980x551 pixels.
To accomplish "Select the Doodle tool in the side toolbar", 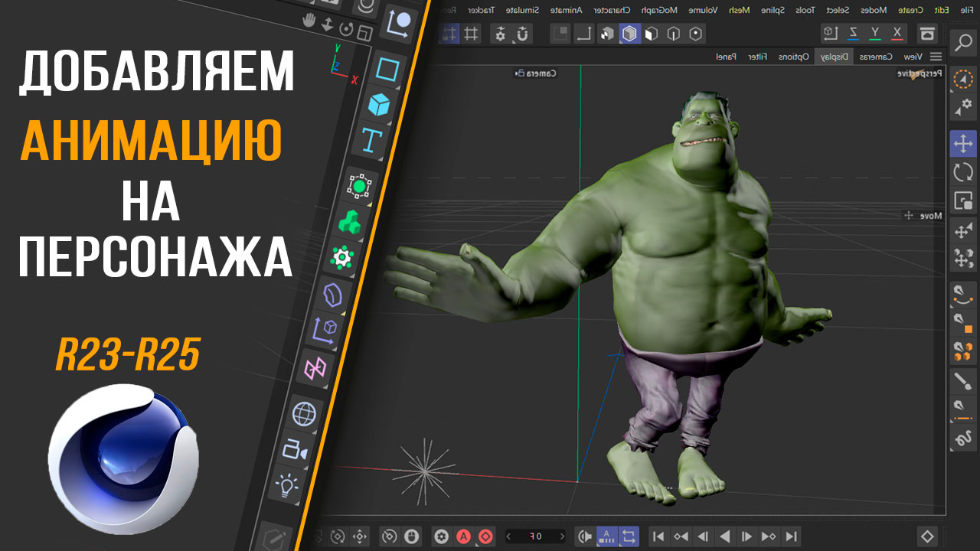I will [963, 439].
